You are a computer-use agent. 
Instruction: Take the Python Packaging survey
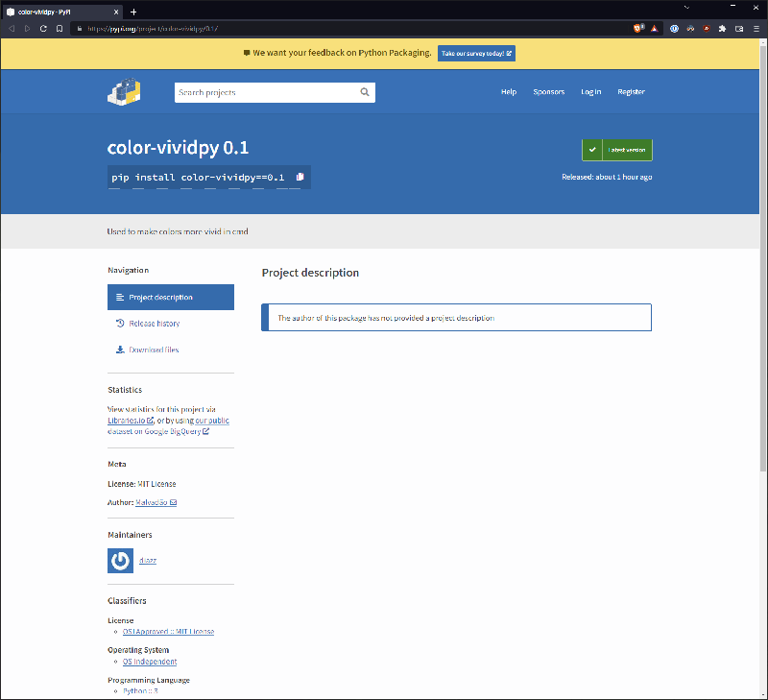point(476,54)
